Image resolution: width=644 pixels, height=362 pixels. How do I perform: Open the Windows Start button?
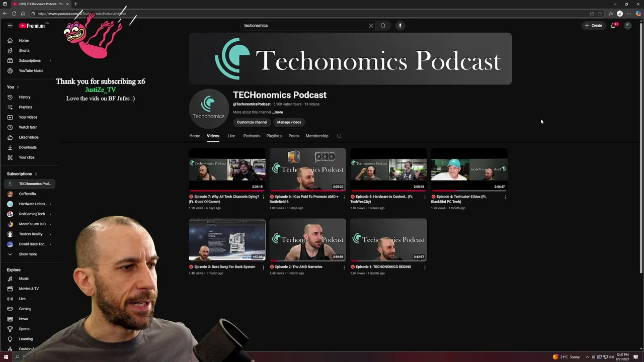coord(6,357)
